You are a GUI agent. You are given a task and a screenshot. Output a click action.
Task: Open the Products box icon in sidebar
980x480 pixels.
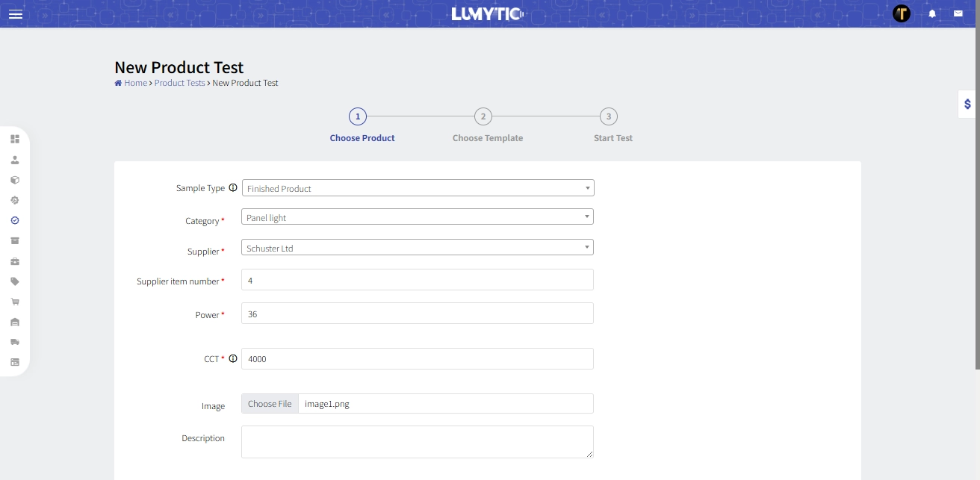(15, 179)
